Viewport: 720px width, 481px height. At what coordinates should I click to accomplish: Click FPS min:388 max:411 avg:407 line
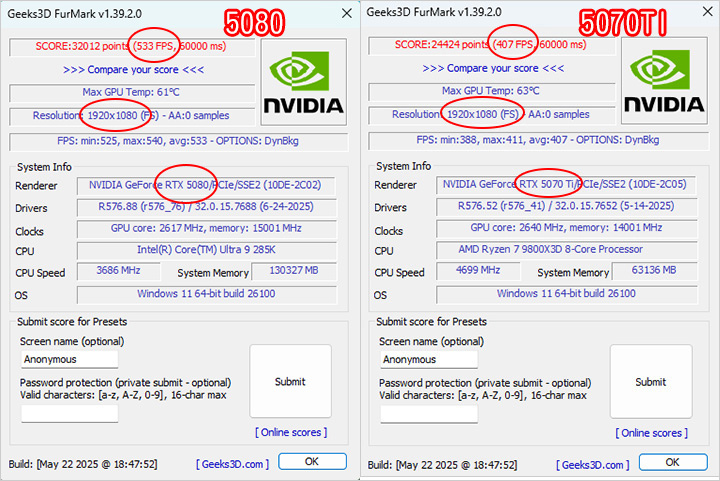(x=538, y=140)
